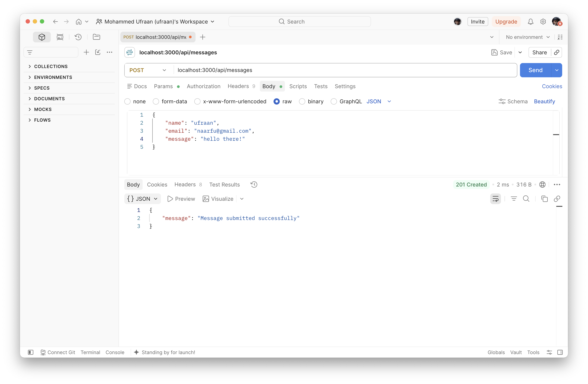588x384 pixels.
Task: Click the request URL input field
Action: click(345, 70)
